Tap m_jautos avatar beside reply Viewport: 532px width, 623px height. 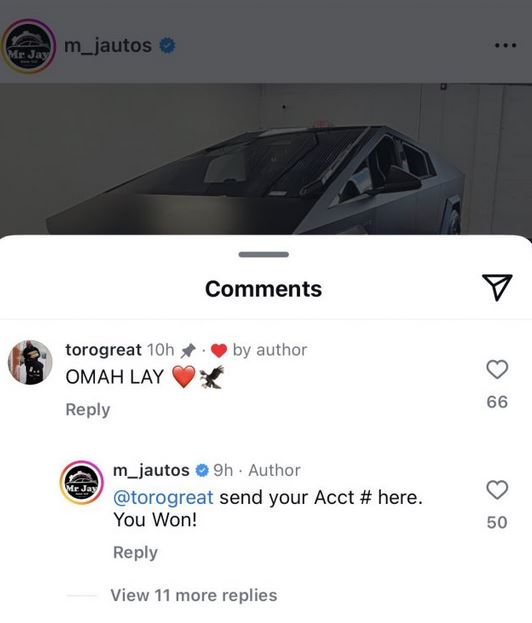[x=81, y=482]
